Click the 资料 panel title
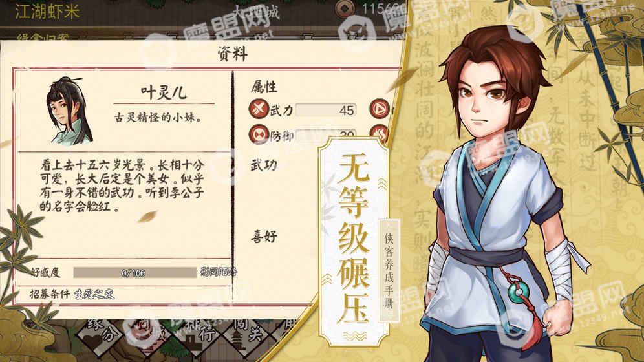 click(x=233, y=54)
